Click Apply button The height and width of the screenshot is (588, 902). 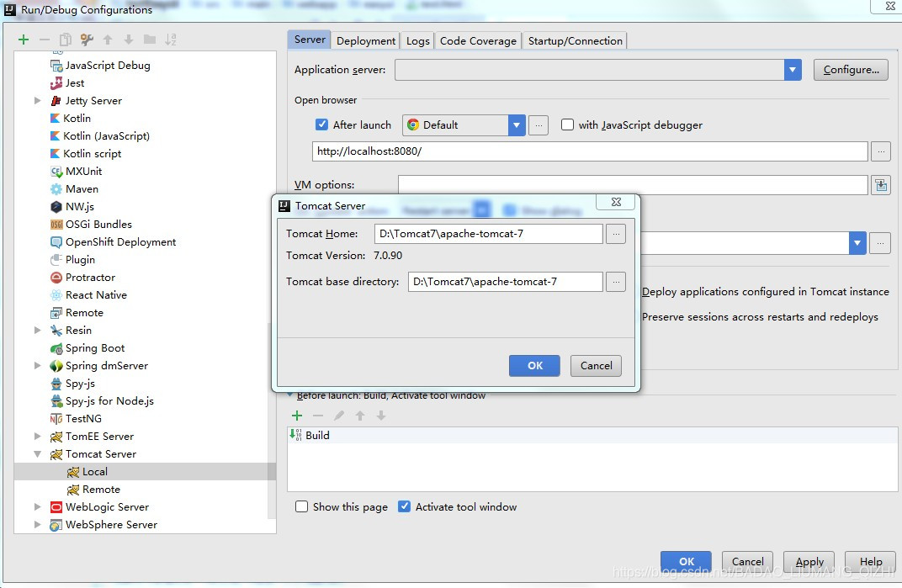point(809,562)
